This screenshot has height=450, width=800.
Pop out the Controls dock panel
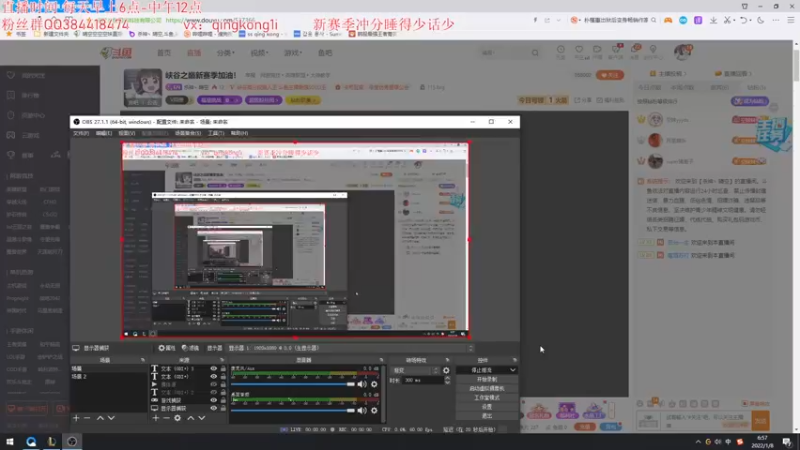[514, 360]
